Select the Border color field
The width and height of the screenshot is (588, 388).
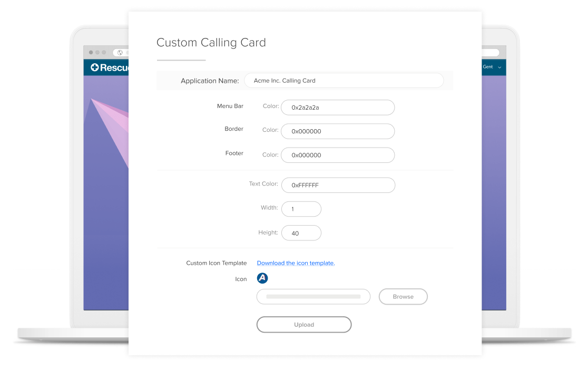338,131
